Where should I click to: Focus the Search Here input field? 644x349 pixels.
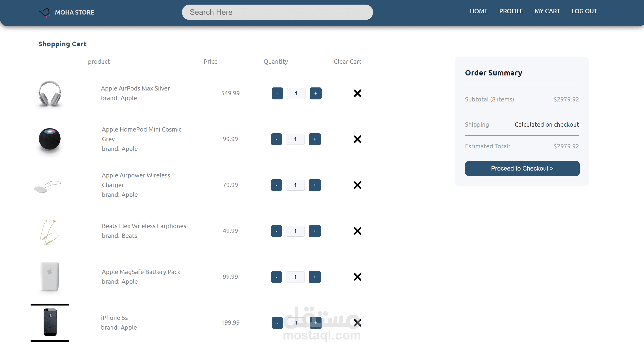click(277, 12)
